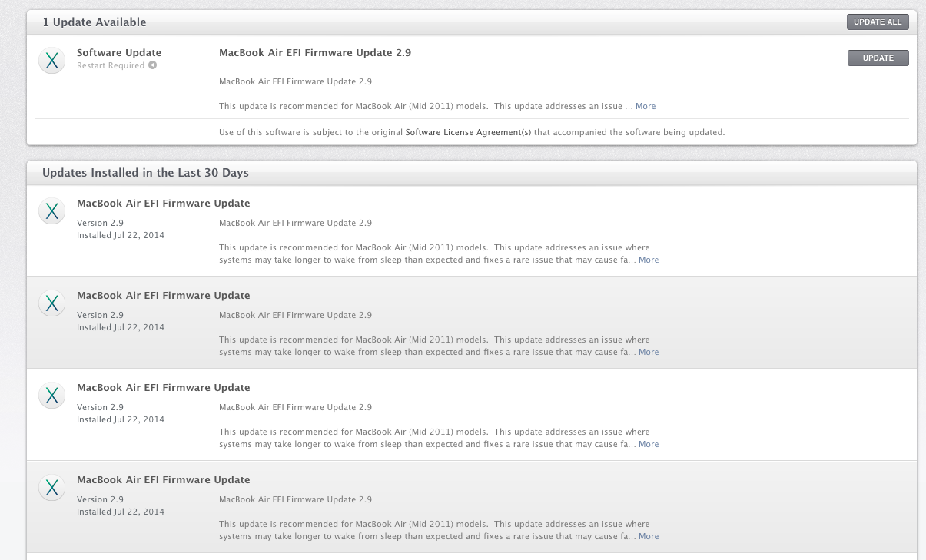Expand More in the third installed update description
The image size is (926, 560).
[649, 444]
